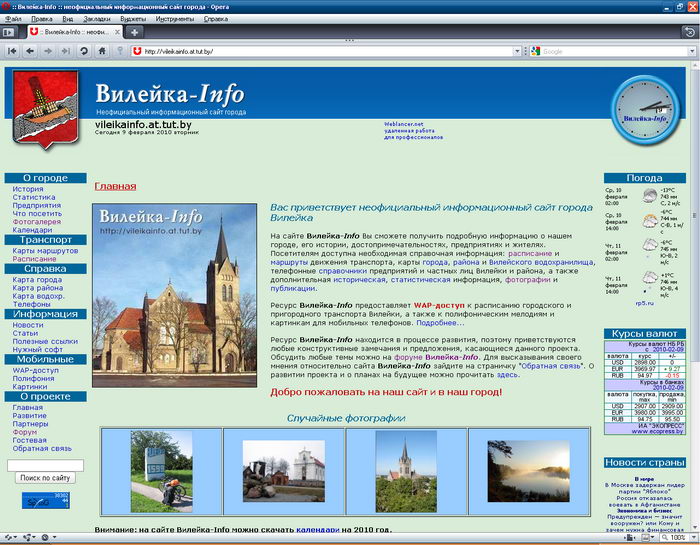Viewport: 700px width, 545px height.
Task: Open a new tab with plus button
Action: pyautogui.click(x=134, y=32)
